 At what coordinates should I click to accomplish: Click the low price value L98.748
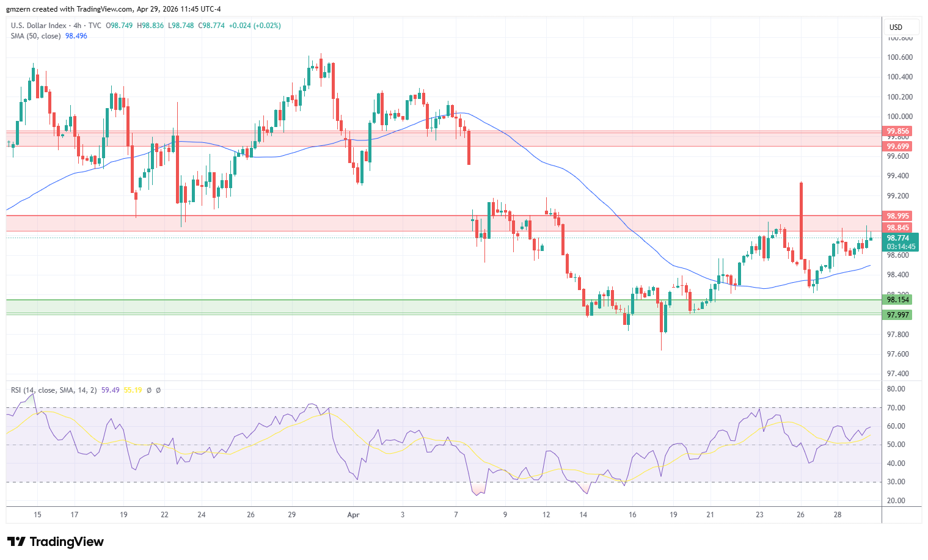pyautogui.click(x=181, y=26)
